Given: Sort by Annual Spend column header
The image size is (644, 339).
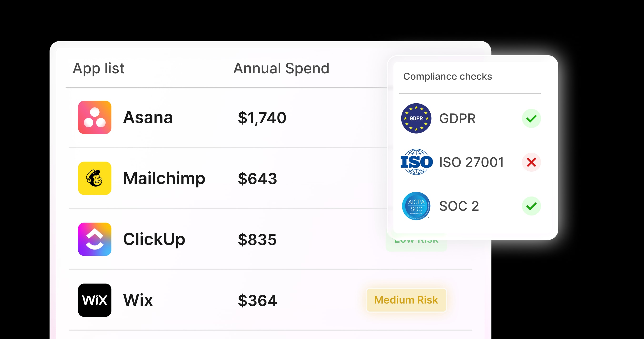Looking at the screenshot, I should 281,68.
